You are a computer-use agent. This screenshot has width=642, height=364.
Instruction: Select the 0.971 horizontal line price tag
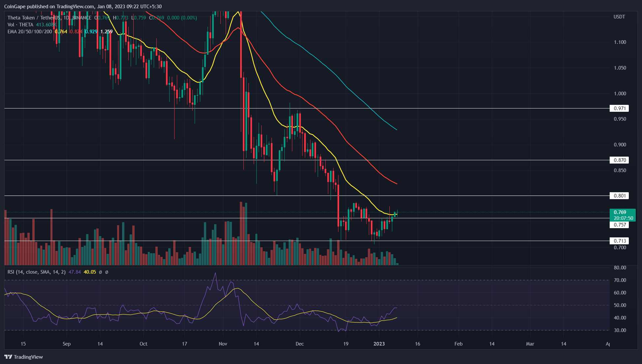(x=619, y=108)
